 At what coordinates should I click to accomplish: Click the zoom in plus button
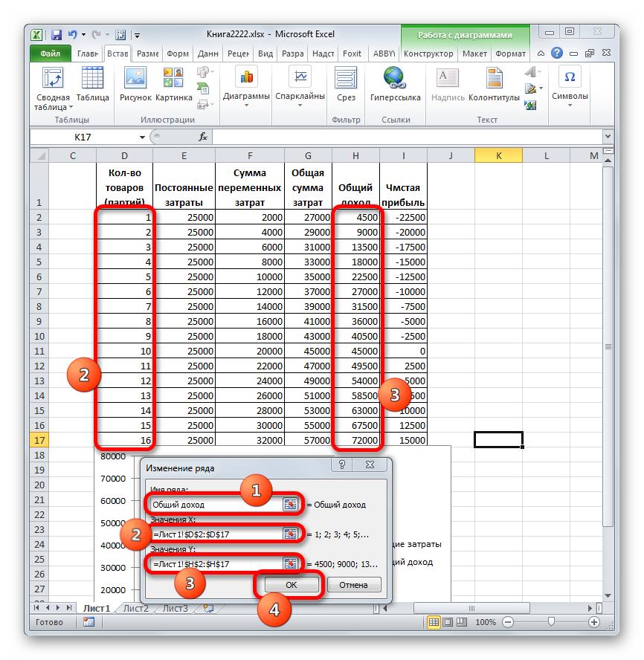(x=594, y=621)
